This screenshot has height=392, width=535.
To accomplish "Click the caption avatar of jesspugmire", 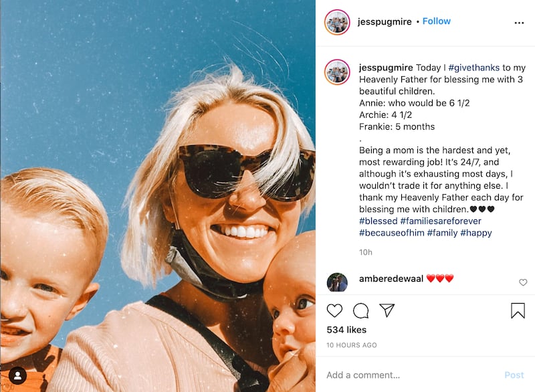I will (337, 72).
